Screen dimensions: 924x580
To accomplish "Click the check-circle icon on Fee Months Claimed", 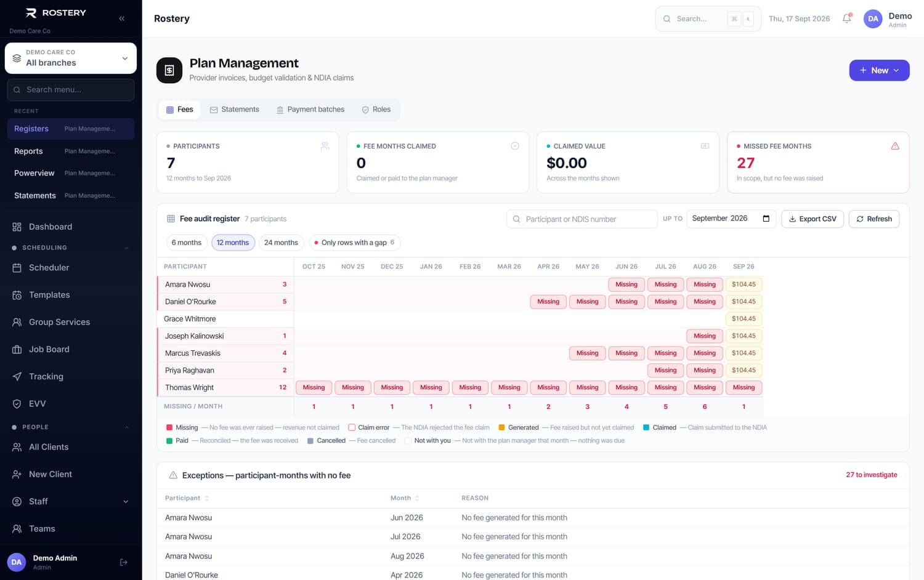I will tap(515, 146).
